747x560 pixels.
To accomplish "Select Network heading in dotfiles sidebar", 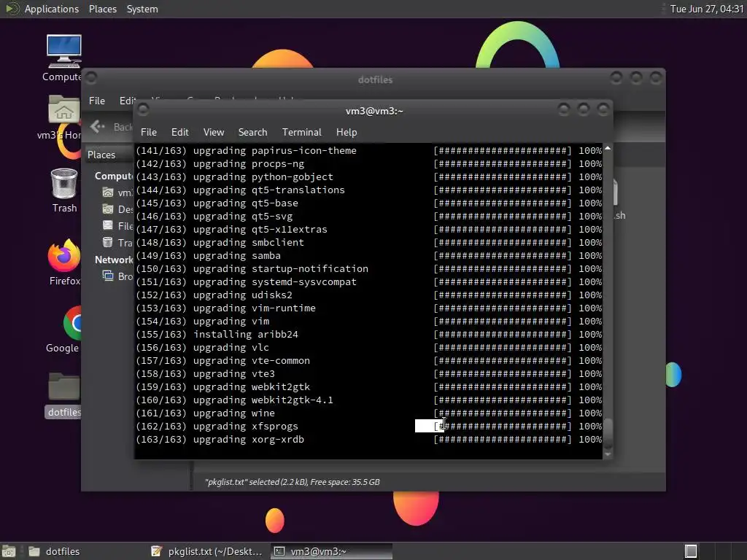I will point(113,260).
